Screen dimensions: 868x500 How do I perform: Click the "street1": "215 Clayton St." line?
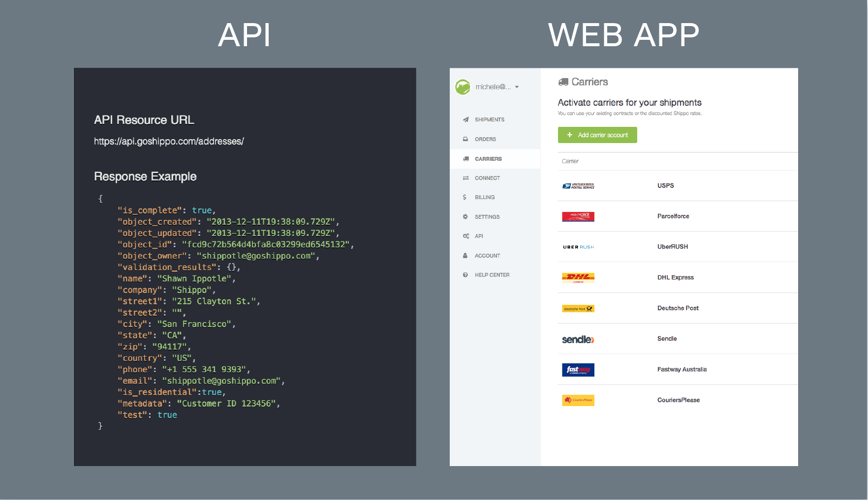[x=188, y=301]
